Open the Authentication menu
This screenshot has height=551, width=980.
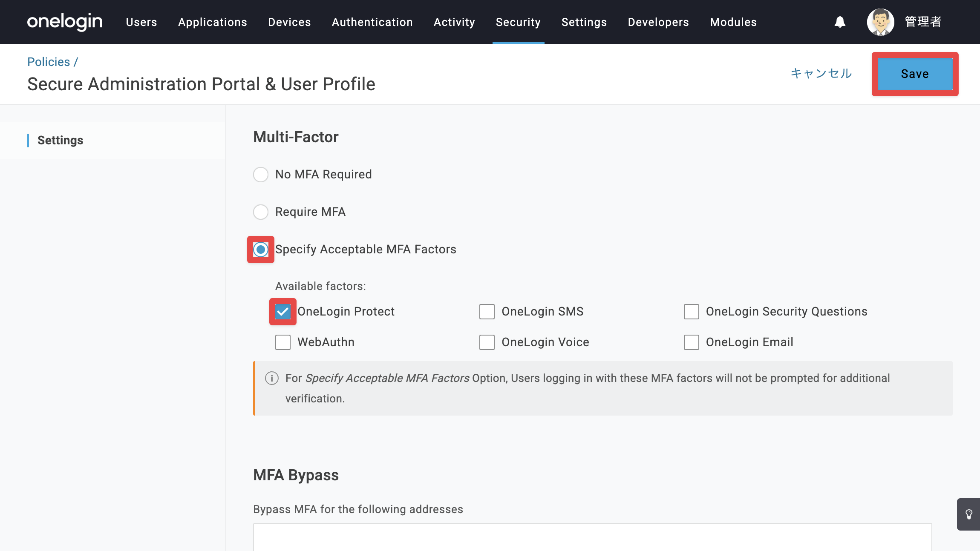[x=372, y=22]
